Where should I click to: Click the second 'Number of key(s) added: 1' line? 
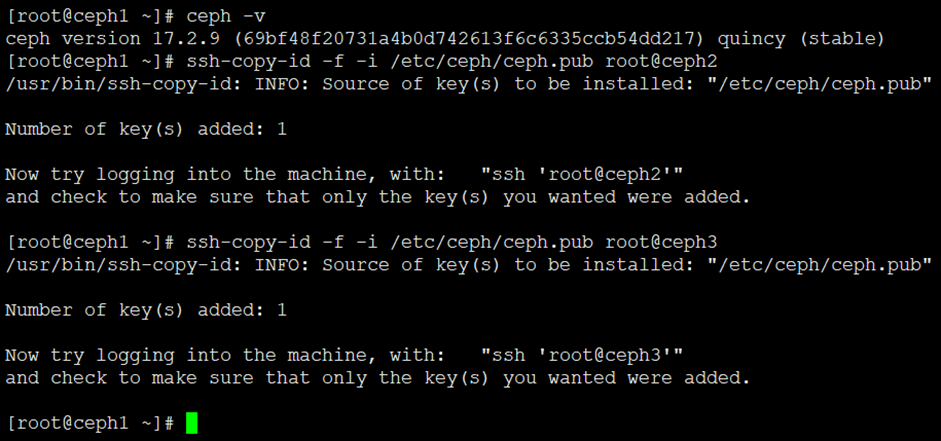(x=146, y=310)
